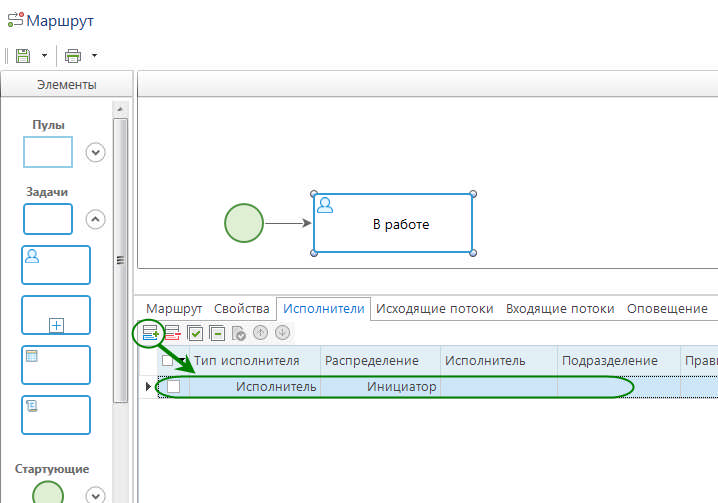
Task: Expand the Пулы elements section
Action: click(96, 152)
